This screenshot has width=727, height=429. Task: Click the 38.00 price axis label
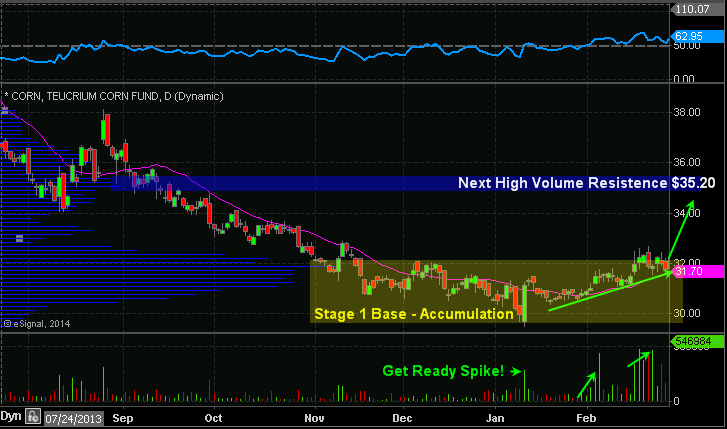(x=687, y=112)
